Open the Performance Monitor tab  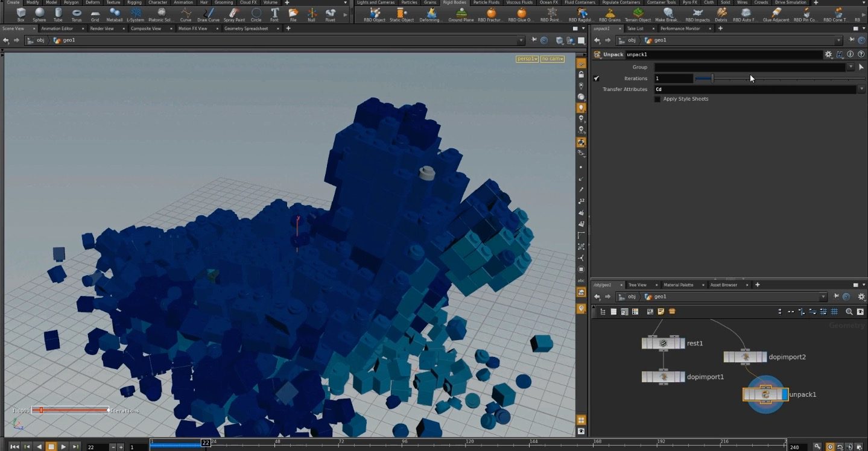[x=680, y=28]
